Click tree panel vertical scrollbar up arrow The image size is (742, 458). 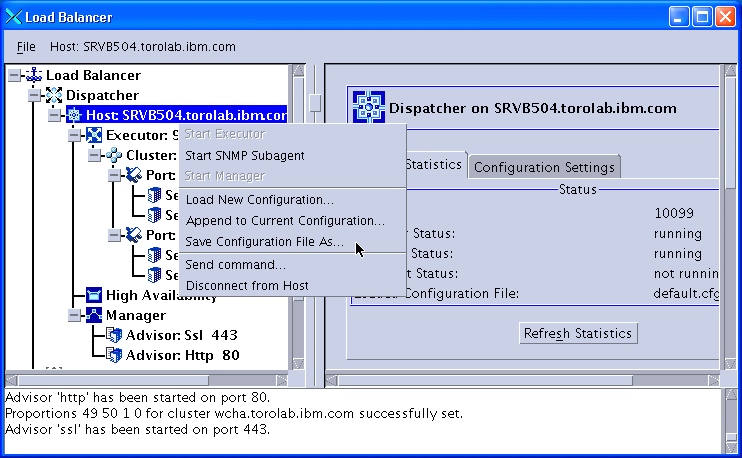pyautogui.click(x=298, y=70)
